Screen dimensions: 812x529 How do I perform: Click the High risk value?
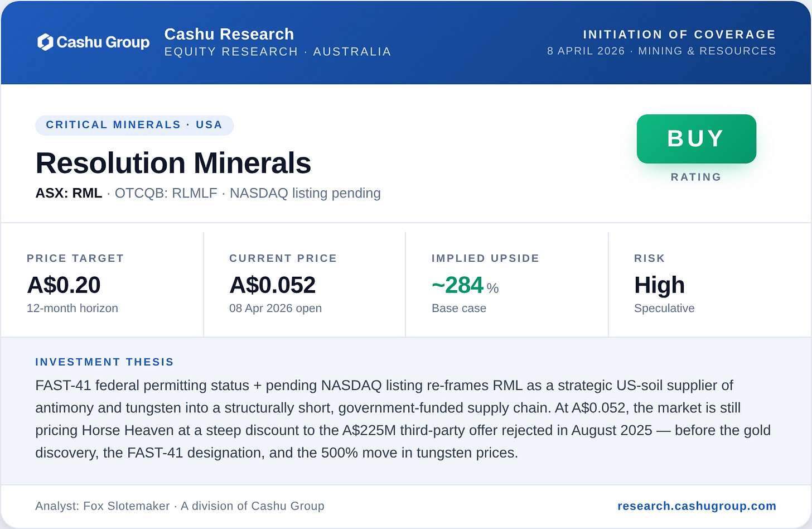pos(659,285)
